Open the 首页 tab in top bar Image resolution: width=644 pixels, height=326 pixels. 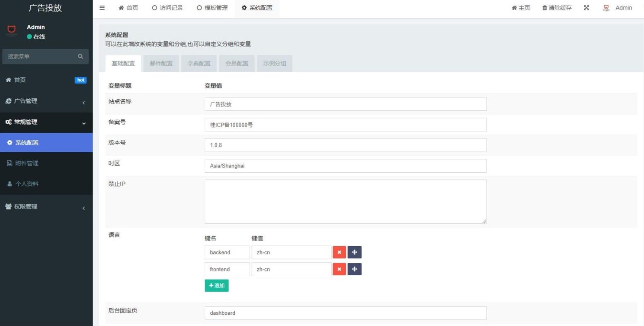tap(128, 8)
